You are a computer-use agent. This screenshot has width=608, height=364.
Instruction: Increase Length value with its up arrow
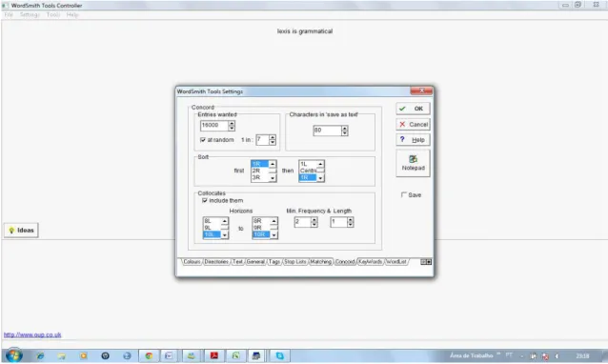pos(350,219)
